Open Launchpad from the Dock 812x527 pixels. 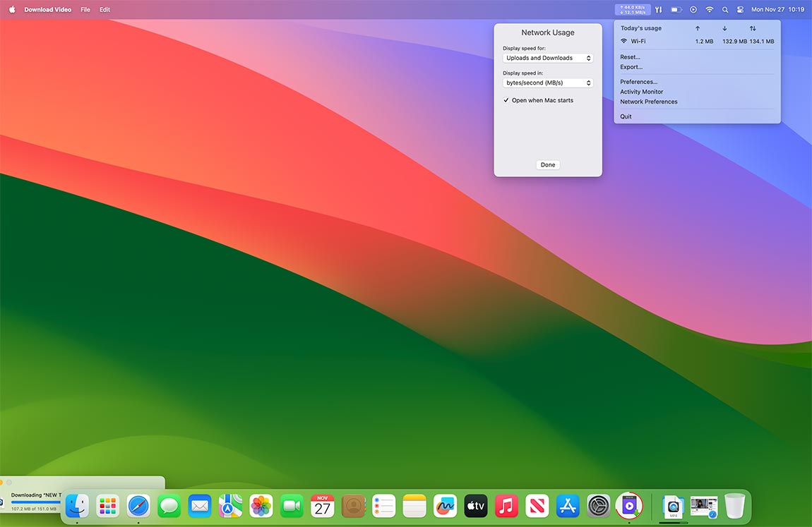pos(107,506)
